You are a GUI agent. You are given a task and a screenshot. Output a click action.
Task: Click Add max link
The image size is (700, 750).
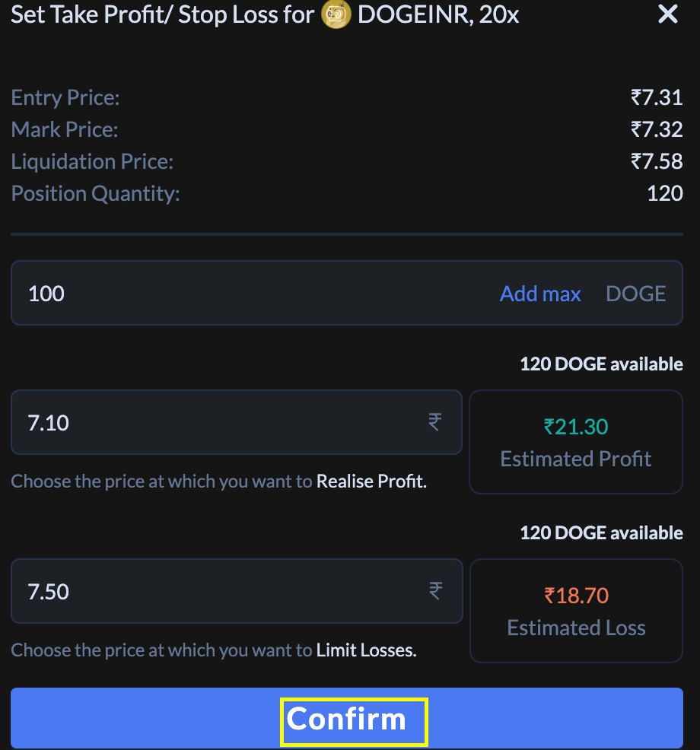[540, 294]
